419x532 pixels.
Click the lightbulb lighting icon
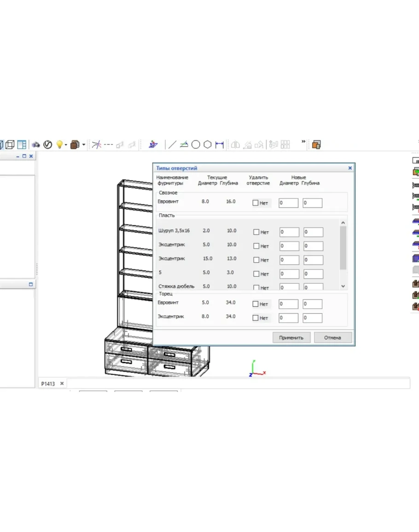tap(59, 145)
